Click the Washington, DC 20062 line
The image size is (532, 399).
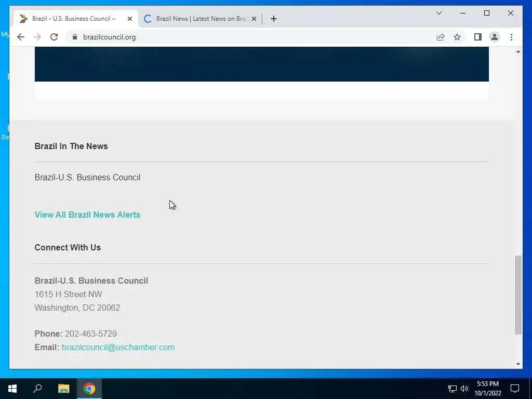[77, 308]
